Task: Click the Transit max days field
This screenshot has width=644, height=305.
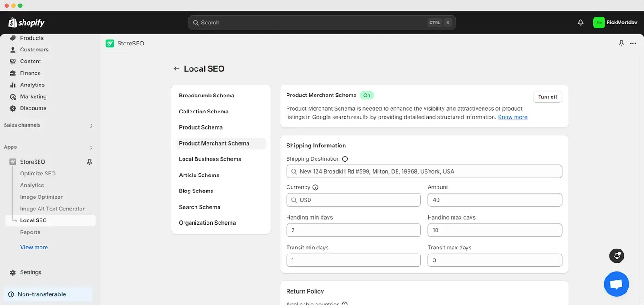Action: tap(494, 260)
